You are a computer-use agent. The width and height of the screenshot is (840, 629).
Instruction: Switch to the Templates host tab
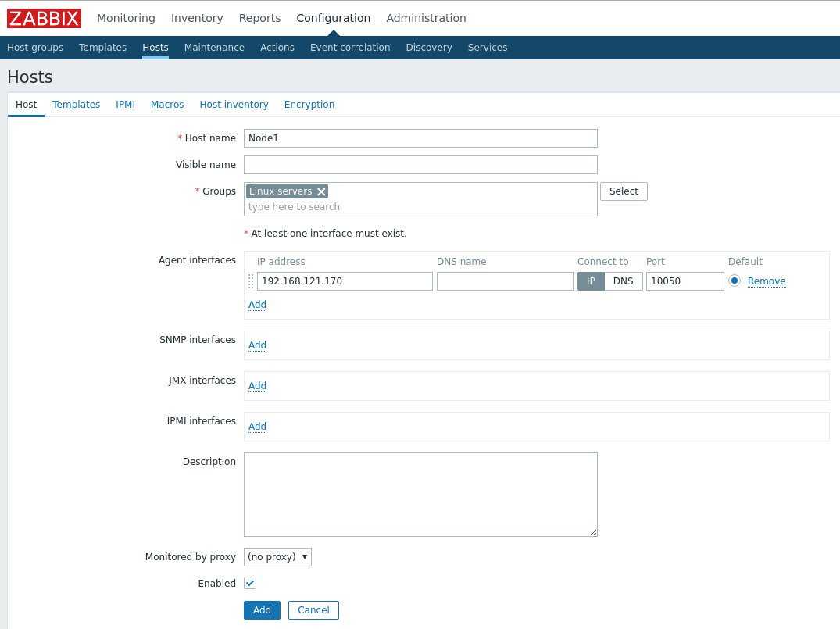(x=76, y=105)
